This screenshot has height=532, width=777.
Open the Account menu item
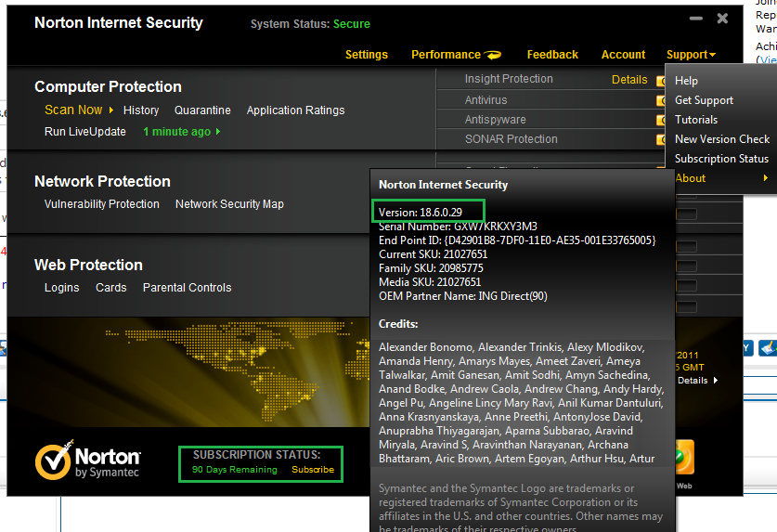click(x=624, y=55)
